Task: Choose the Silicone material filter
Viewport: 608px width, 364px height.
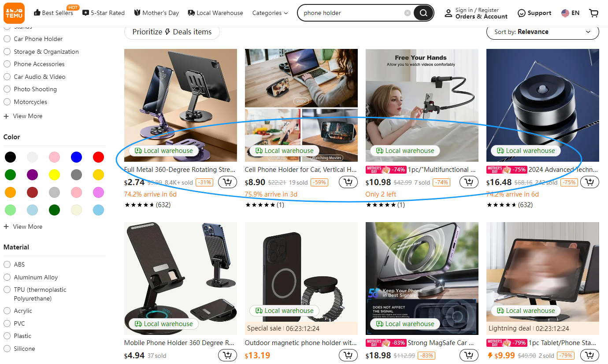Action: [7, 349]
